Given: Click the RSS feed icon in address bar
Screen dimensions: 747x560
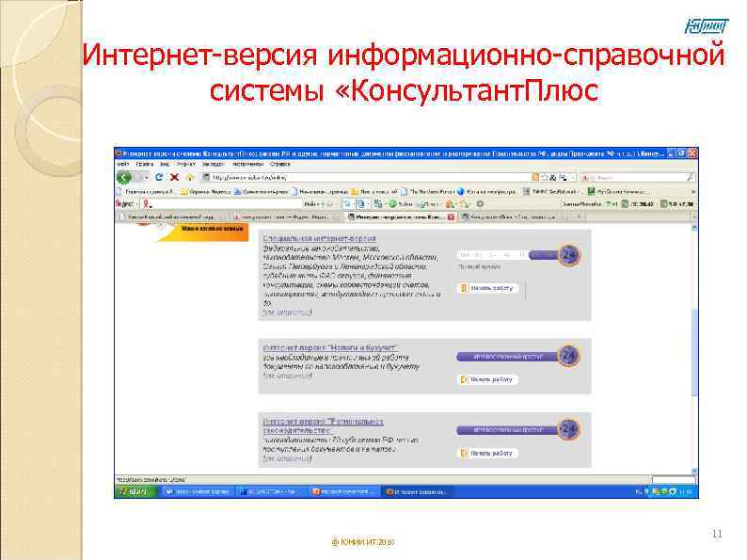Looking at the screenshot, I should click(x=535, y=177).
